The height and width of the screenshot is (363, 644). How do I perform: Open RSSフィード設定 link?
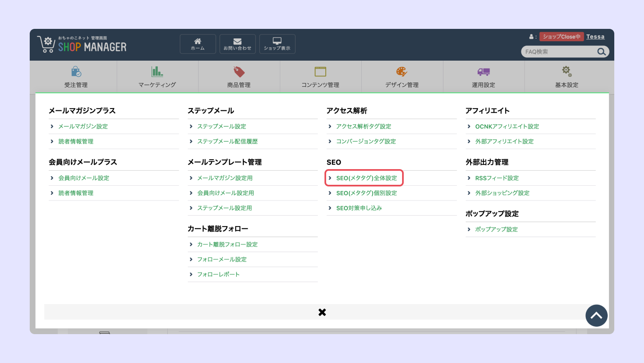click(x=497, y=178)
